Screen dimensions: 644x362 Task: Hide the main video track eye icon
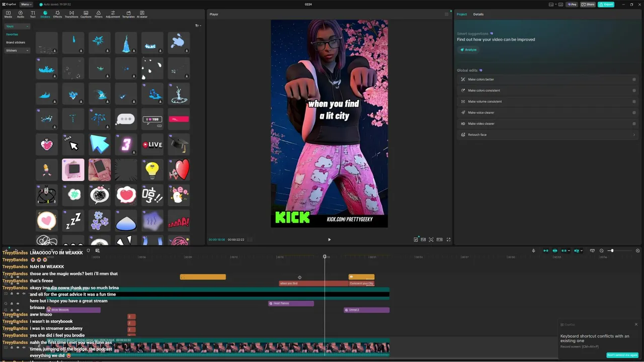tap(18, 347)
